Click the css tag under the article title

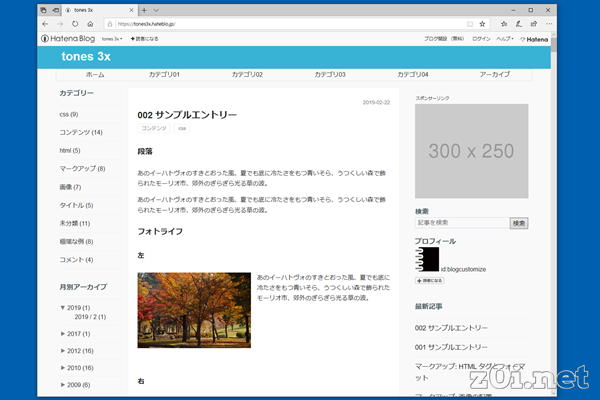(182, 128)
